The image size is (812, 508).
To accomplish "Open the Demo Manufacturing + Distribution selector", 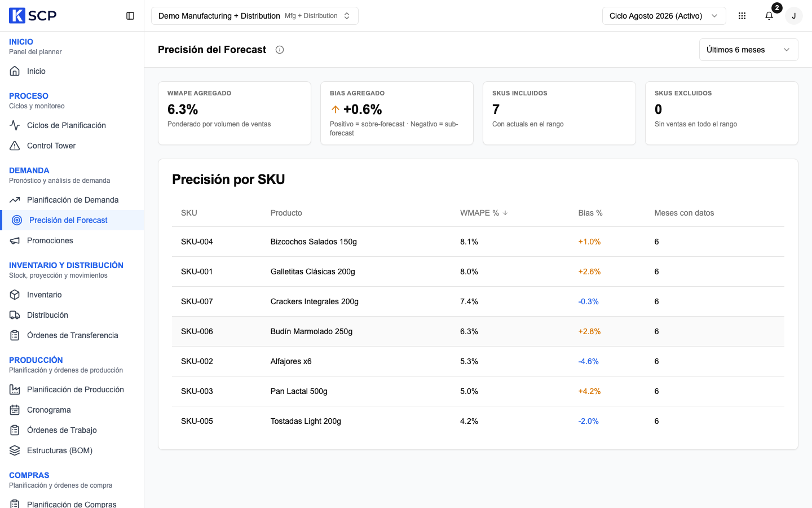I will pyautogui.click(x=255, y=16).
